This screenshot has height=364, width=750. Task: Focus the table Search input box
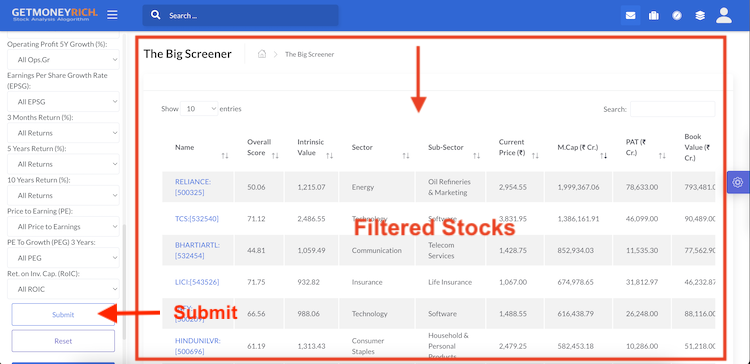click(673, 109)
